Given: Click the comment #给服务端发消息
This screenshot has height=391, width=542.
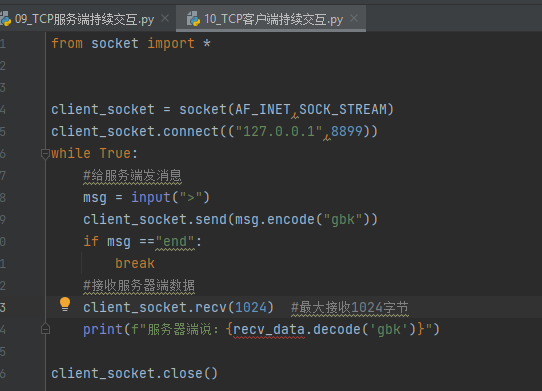Looking at the screenshot, I should [x=132, y=176].
